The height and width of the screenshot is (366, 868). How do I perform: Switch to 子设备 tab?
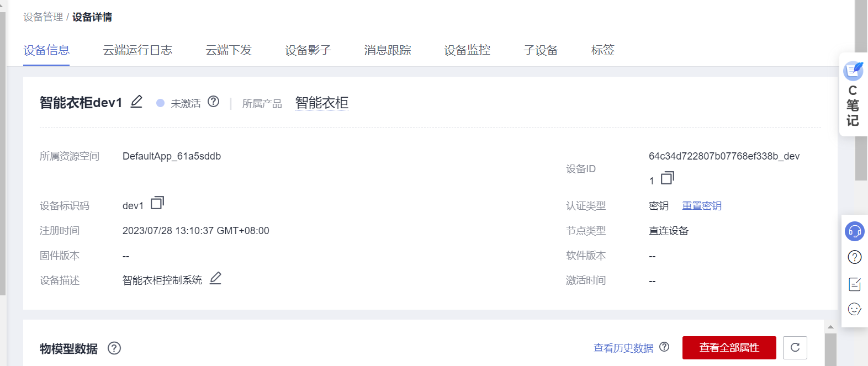[541, 50]
